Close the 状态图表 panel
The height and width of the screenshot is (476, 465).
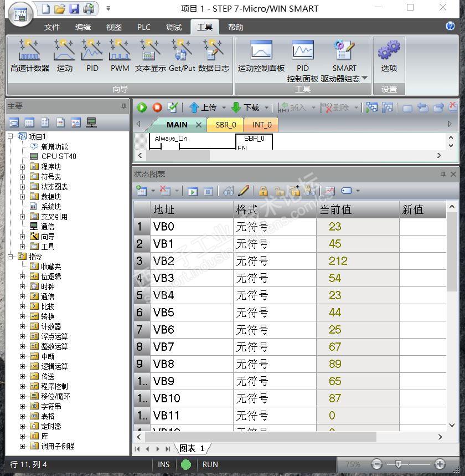[x=453, y=174]
